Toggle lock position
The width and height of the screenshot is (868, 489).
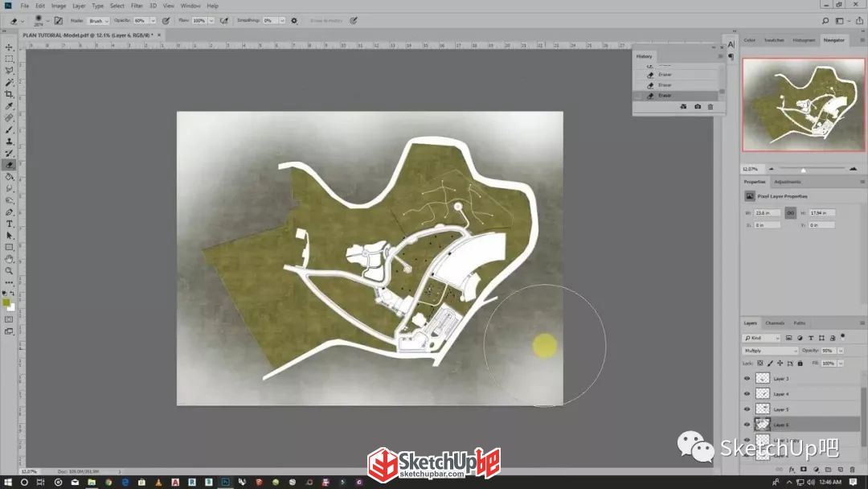pos(780,364)
